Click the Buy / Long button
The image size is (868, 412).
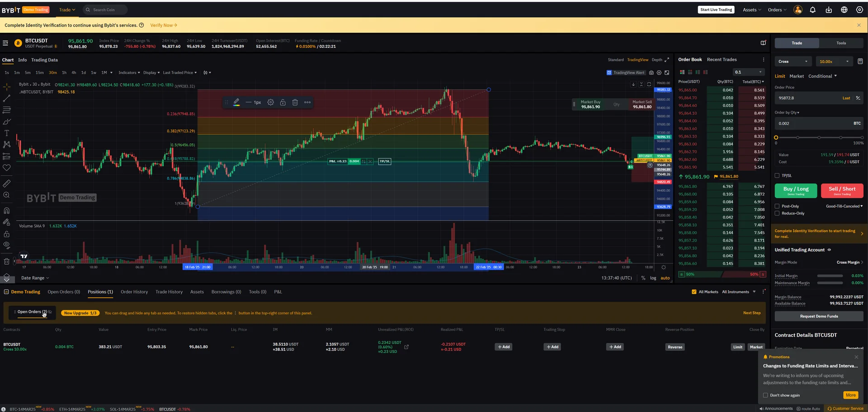796,191
